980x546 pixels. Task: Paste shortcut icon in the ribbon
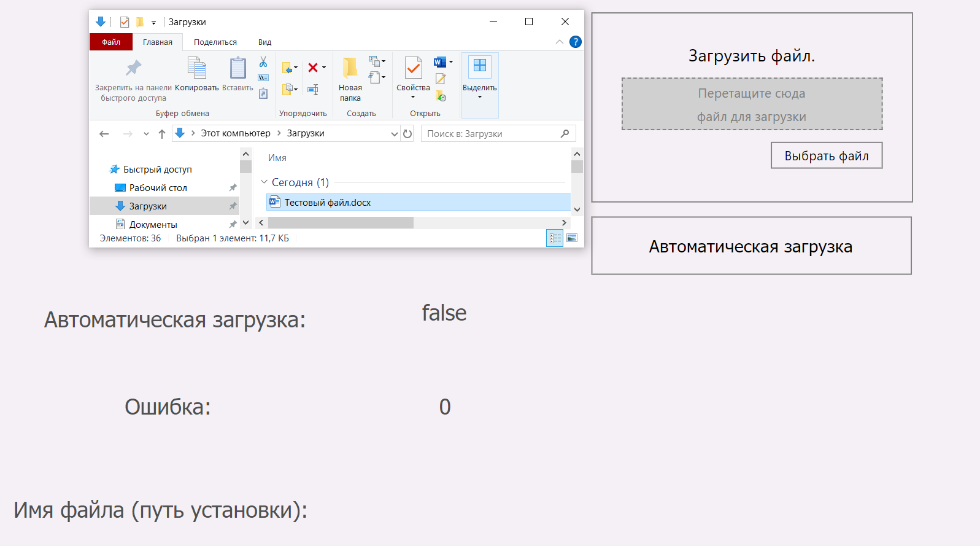(263, 93)
